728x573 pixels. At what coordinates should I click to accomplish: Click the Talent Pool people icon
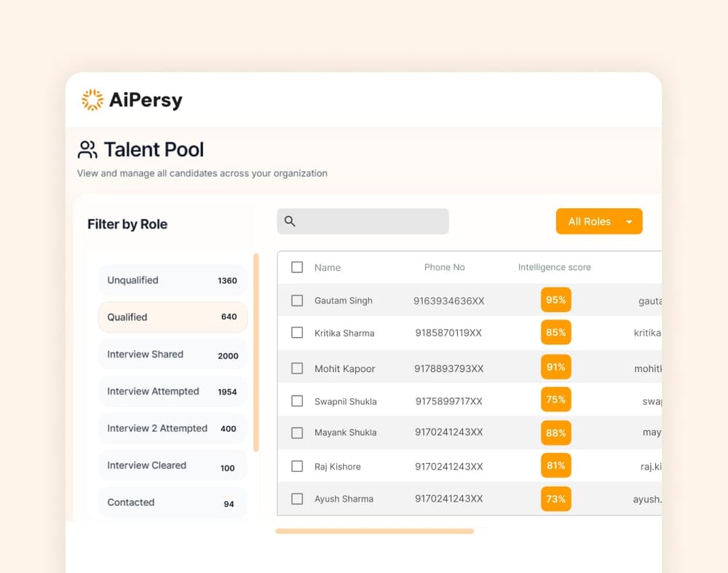[87, 150]
